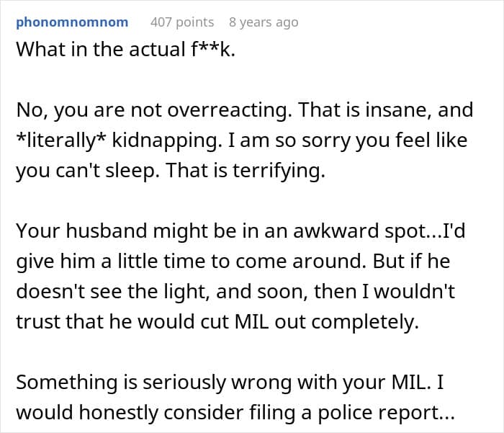Click the 'give him a little time' line

[233, 262]
